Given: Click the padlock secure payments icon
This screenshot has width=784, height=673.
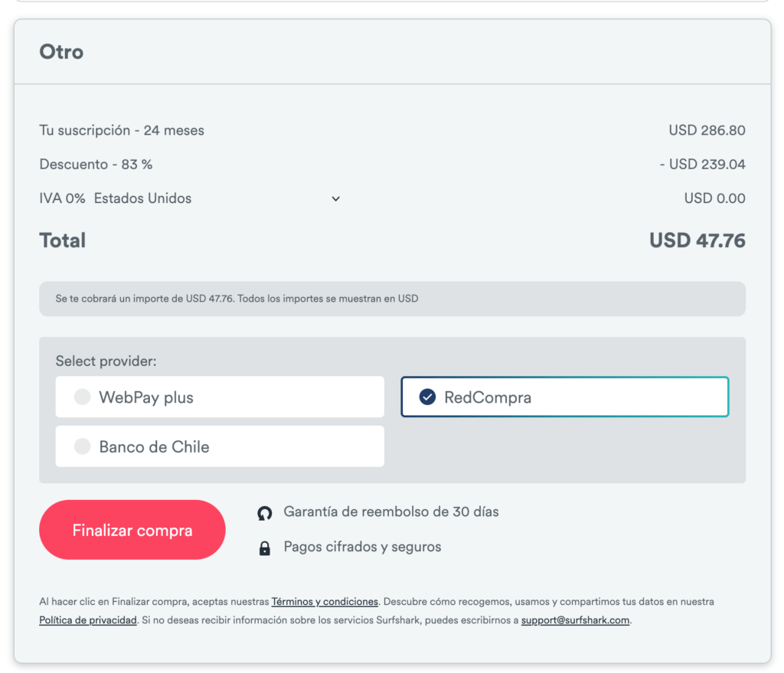Looking at the screenshot, I should pos(265,548).
